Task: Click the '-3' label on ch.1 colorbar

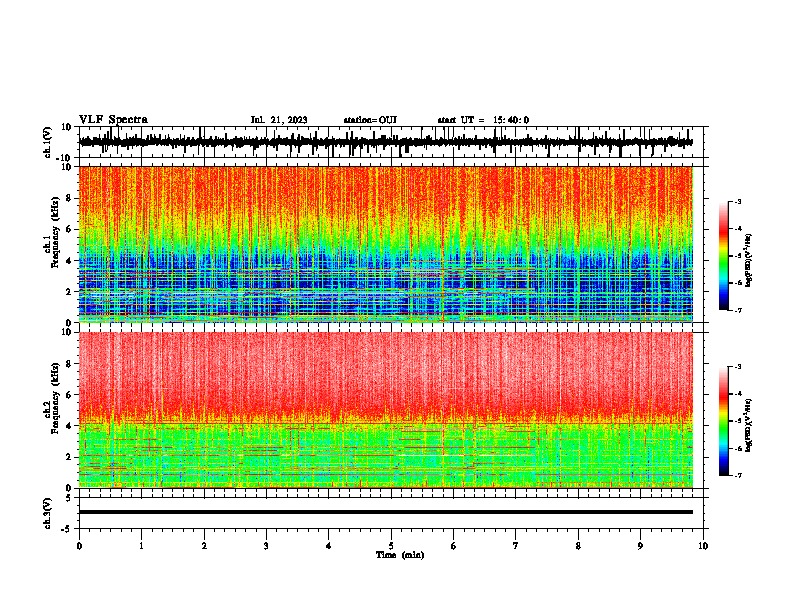Action: point(737,201)
